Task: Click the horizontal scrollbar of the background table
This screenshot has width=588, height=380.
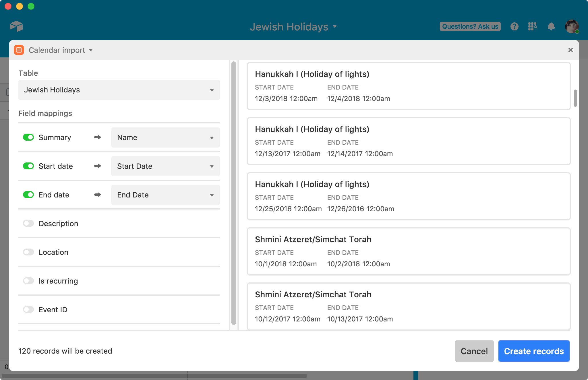Action: [154, 376]
